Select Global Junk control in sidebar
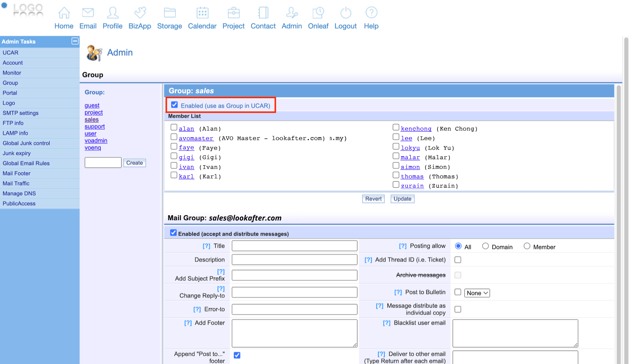 [26, 143]
